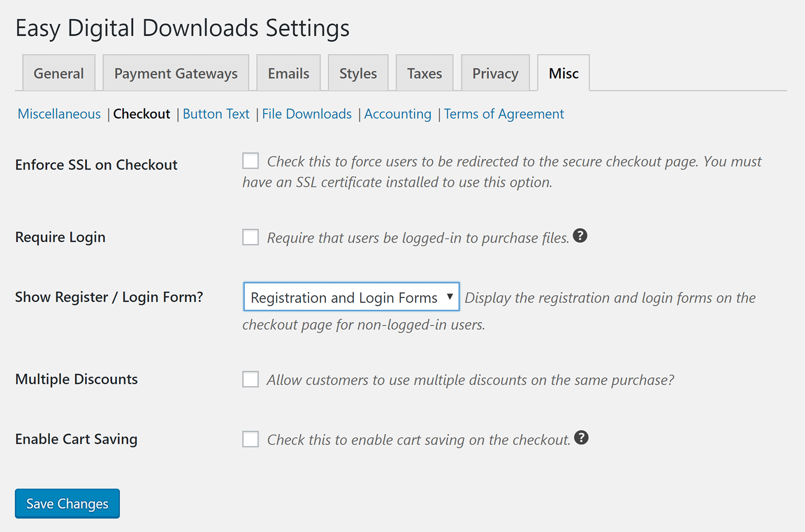Viewport: 805px width, 532px height.
Task: Select the Styles tab
Action: (x=358, y=73)
